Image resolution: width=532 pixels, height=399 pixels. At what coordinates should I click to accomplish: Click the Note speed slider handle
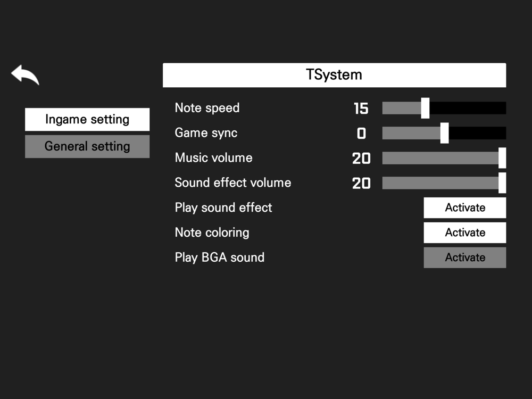[x=425, y=108]
